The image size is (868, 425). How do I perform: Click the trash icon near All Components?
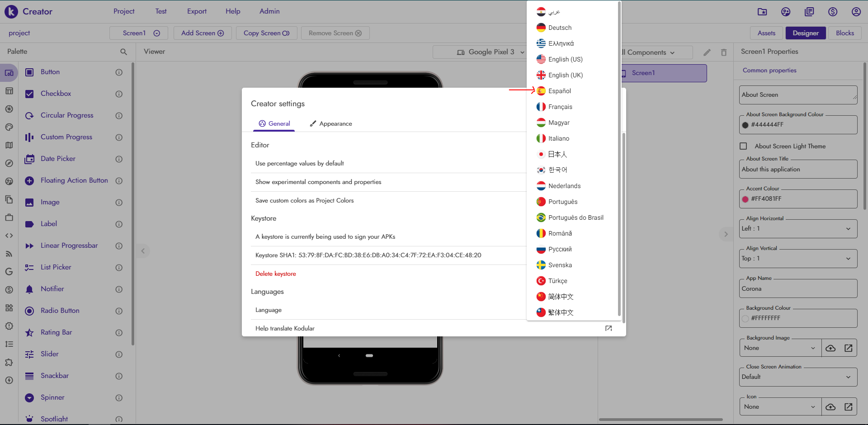[x=724, y=52]
